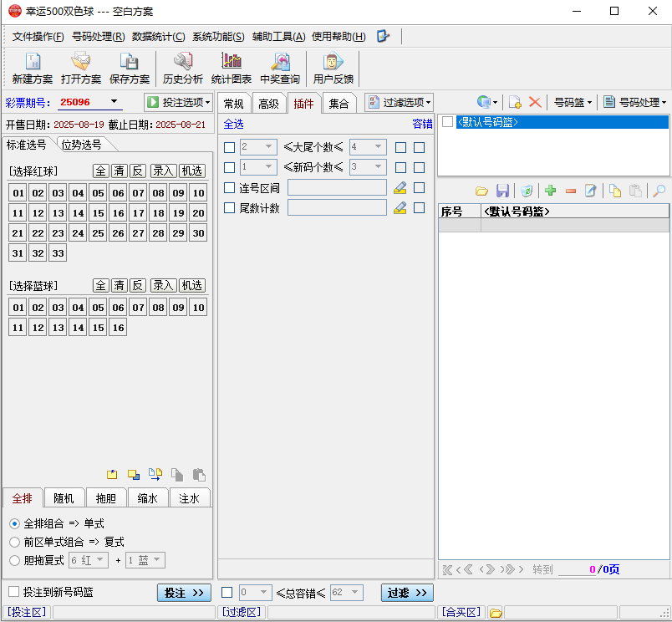Image resolution: width=672 pixels, height=622 pixels.
Task: Switch to the 高级 filter tab
Action: tap(268, 104)
